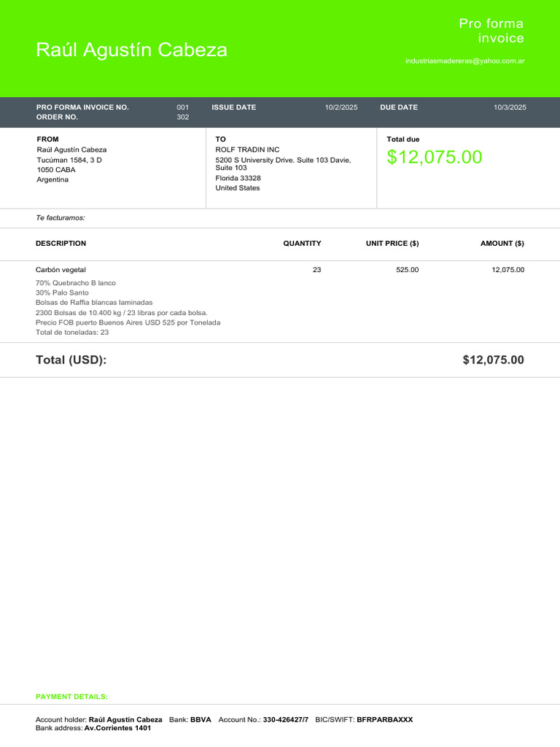Click the AMOUNT ($) column header
Image resolution: width=560 pixels, height=747 pixels.
tap(502, 244)
